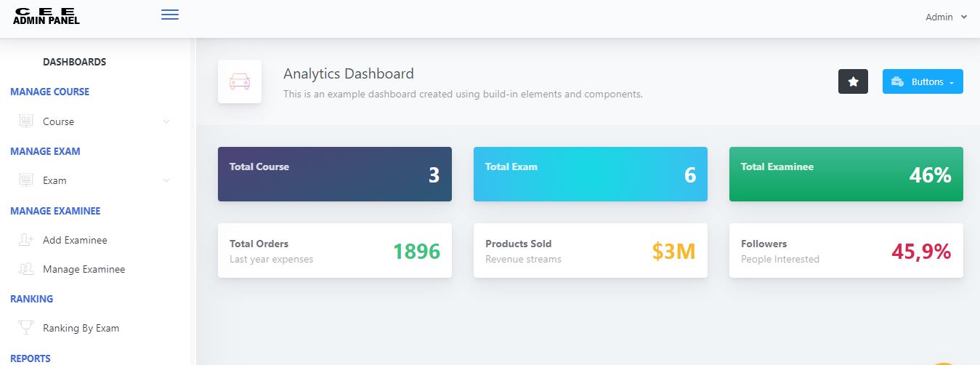
Task: Click the CEE Admin Panel logo
Action: tap(46, 16)
